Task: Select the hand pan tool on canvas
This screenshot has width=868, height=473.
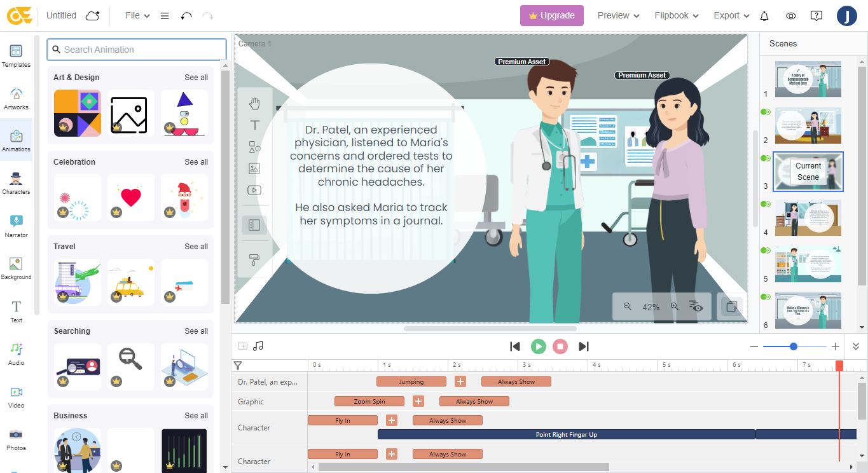Action: click(254, 104)
